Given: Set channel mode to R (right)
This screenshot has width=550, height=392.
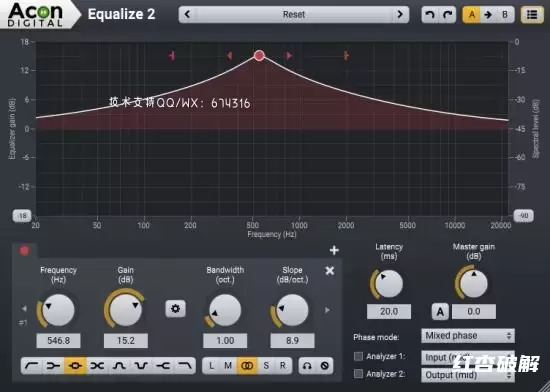Looking at the screenshot, I should (283, 366).
